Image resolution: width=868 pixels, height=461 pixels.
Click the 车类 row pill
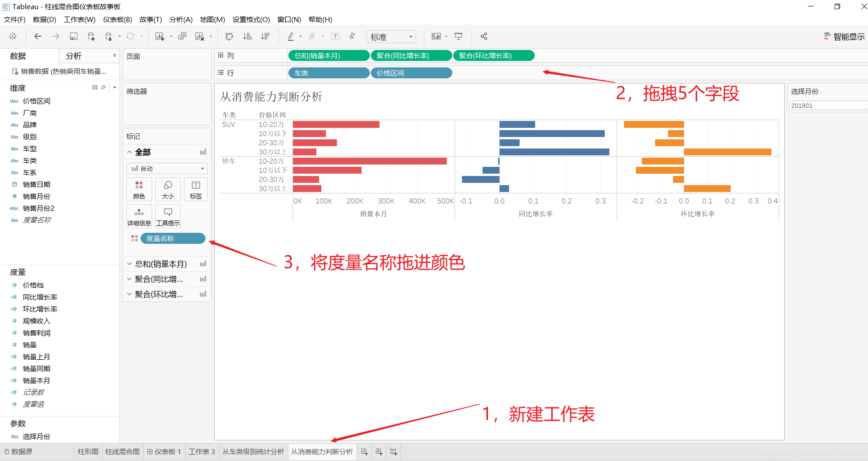coord(329,73)
